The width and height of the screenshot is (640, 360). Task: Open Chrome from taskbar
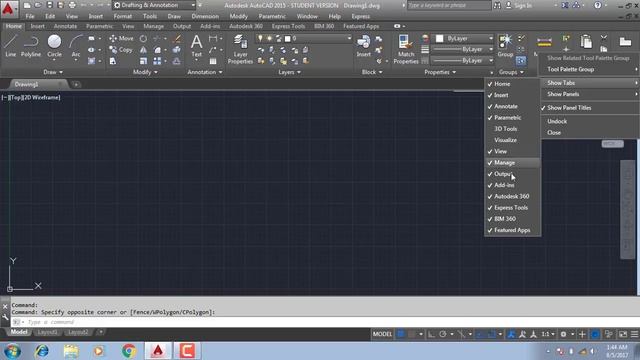129,351
